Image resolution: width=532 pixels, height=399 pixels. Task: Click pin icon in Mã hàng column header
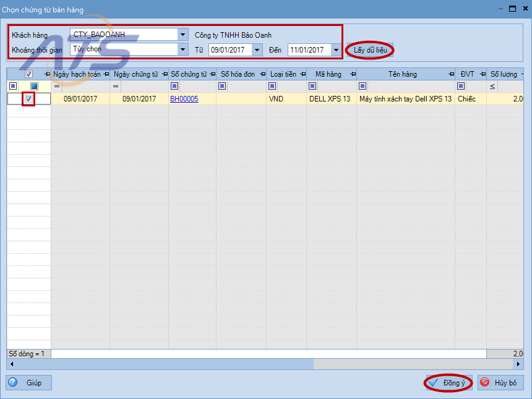coord(353,74)
